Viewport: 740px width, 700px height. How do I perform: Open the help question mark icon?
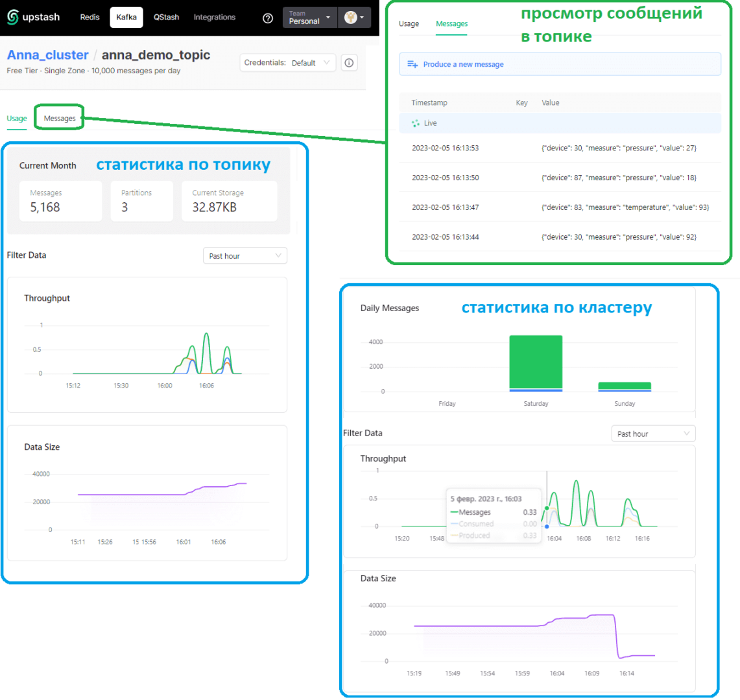click(x=268, y=18)
